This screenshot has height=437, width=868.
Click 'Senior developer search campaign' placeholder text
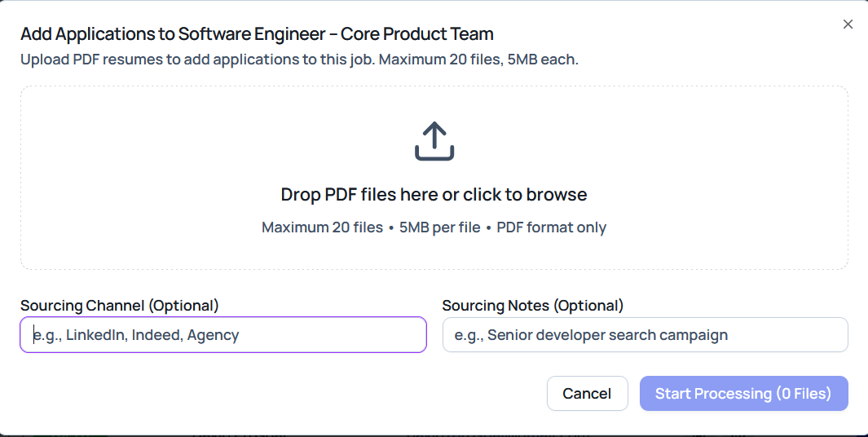pyautogui.click(x=607, y=335)
